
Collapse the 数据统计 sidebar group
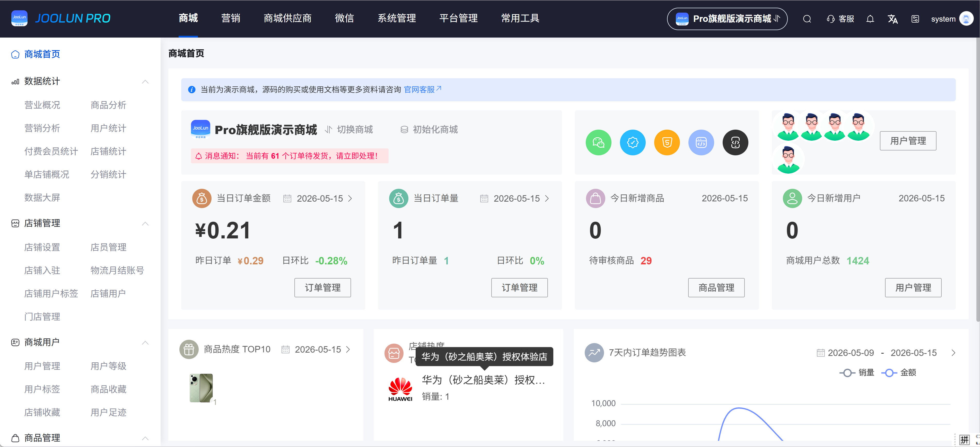point(145,82)
